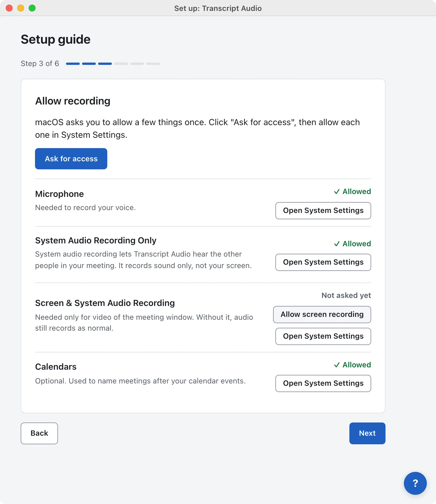Click Allow screen recording button
This screenshot has width=436, height=504.
click(x=322, y=315)
